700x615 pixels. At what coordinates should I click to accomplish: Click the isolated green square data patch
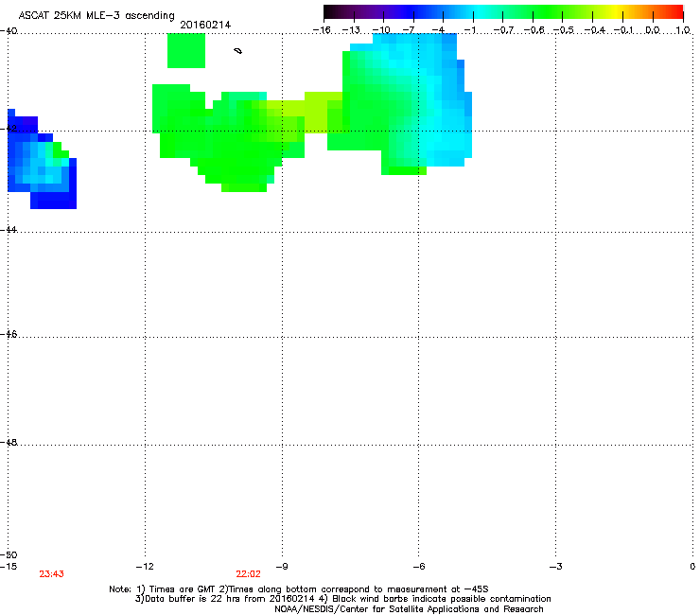(186, 50)
